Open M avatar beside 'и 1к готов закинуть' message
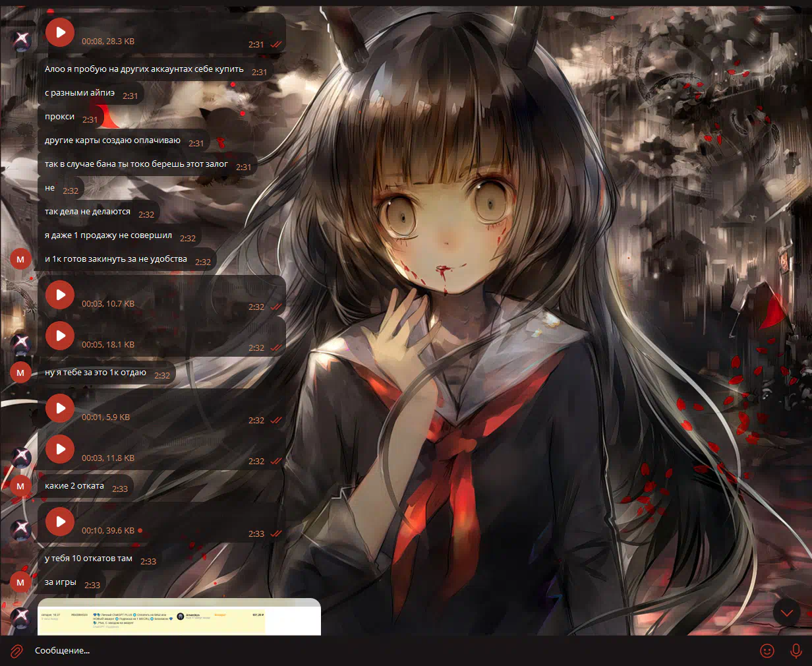Viewport: 812px width, 666px height. point(20,259)
